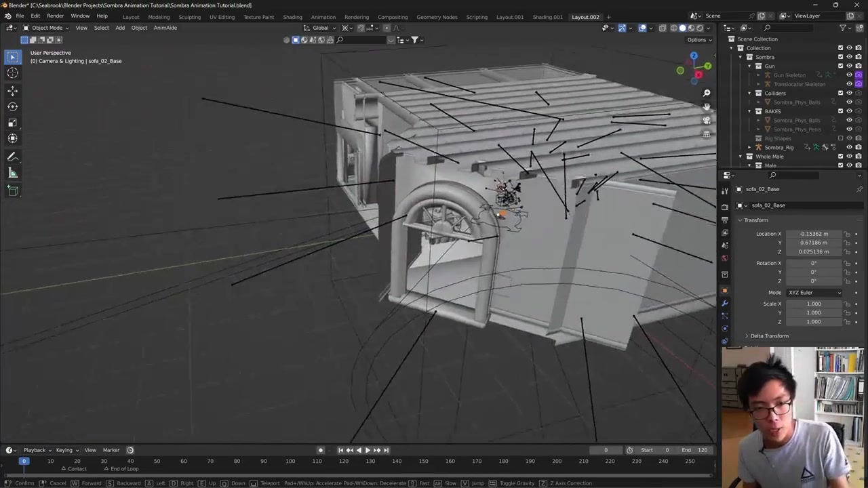Open the viewport Options popover button
This screenshot has width=868, height=488.
tap(699, 40)
